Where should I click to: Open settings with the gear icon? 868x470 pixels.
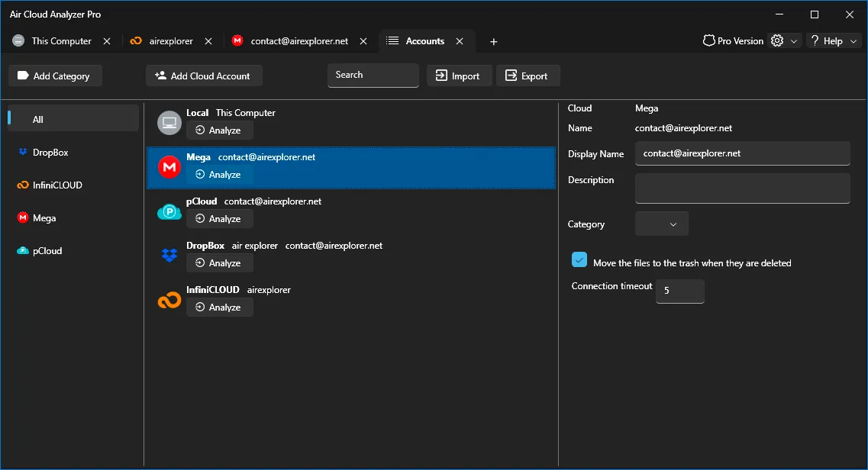(x=777, y=41)
